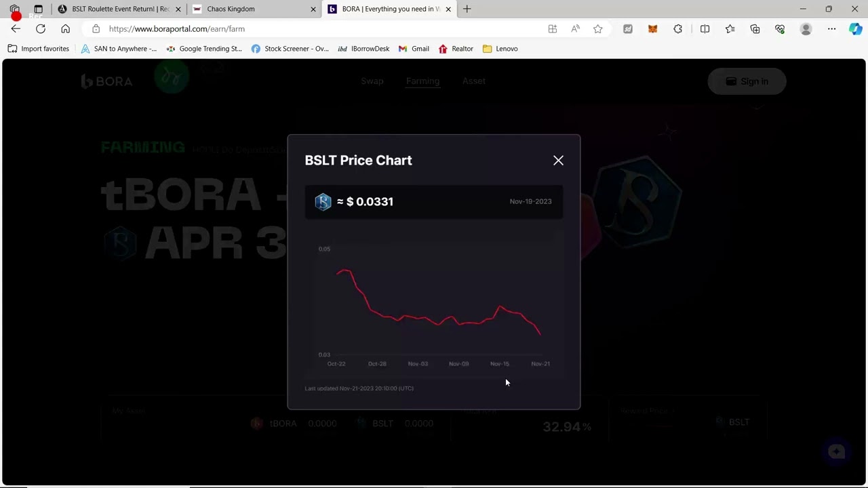
Task: View site information lock icon
Action: [96, 28]
